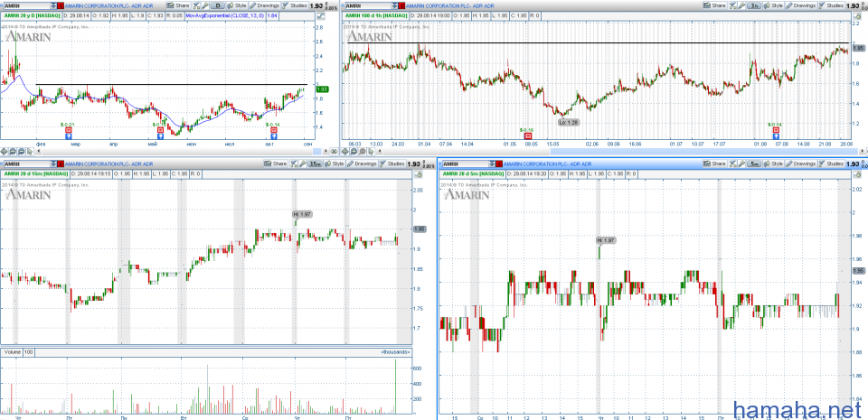
Task: Click right scroll arrow below daily chart
Action: [x=325, y=152]
